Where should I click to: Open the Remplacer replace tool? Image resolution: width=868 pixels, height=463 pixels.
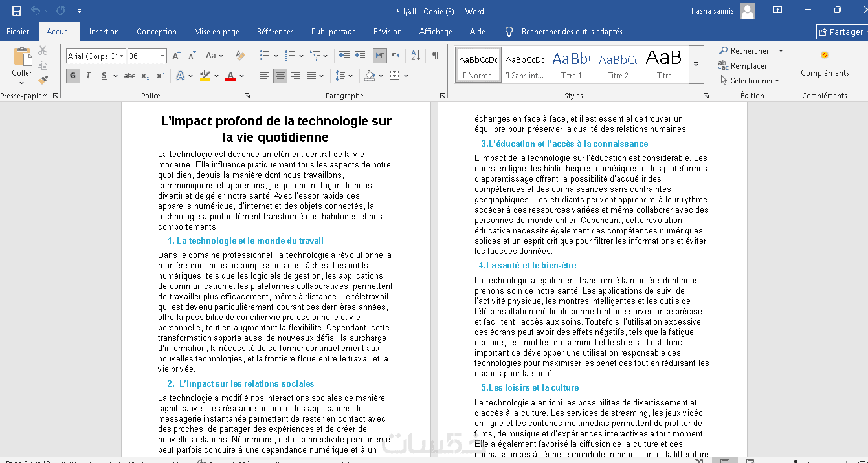click(742, 65)
